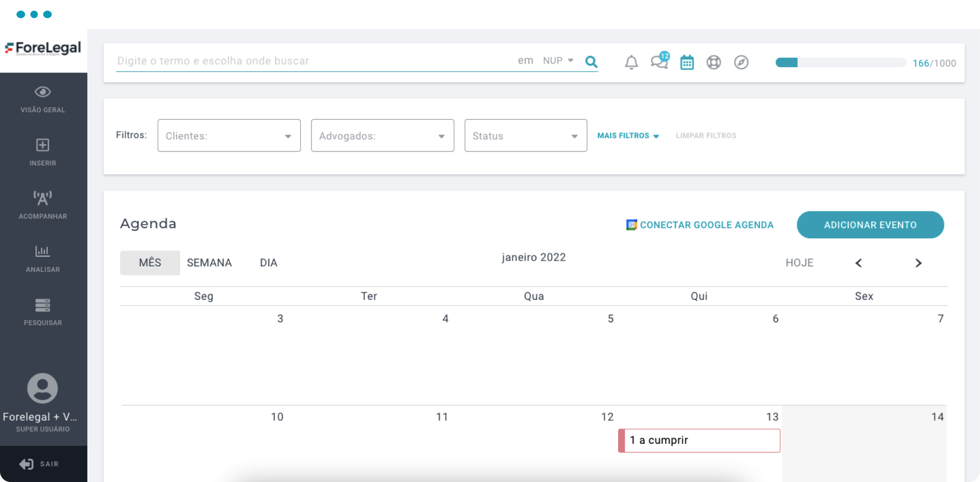This screenshot has width=980, height=482.
Task: Click the 'Qua' weekday header
Action: pyautogui.click(x=534, y=296)
